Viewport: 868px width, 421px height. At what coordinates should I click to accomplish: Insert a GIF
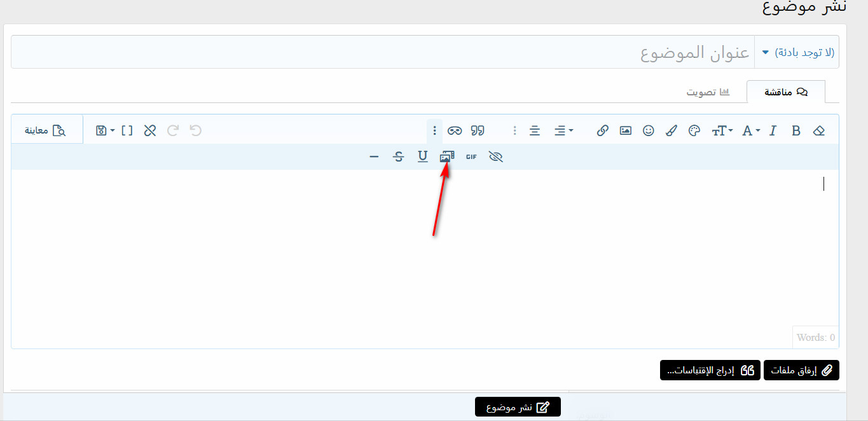tap(471, 156)
